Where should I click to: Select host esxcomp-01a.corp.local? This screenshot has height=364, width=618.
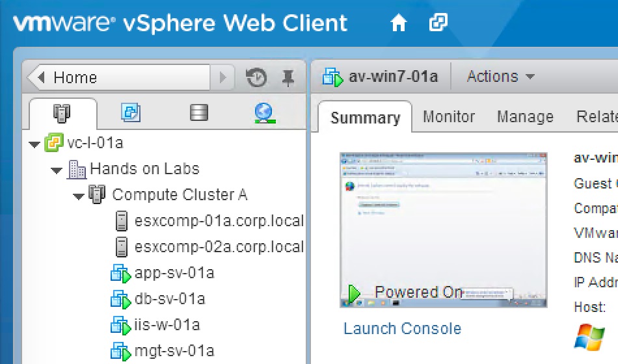(x=219, y=220)
